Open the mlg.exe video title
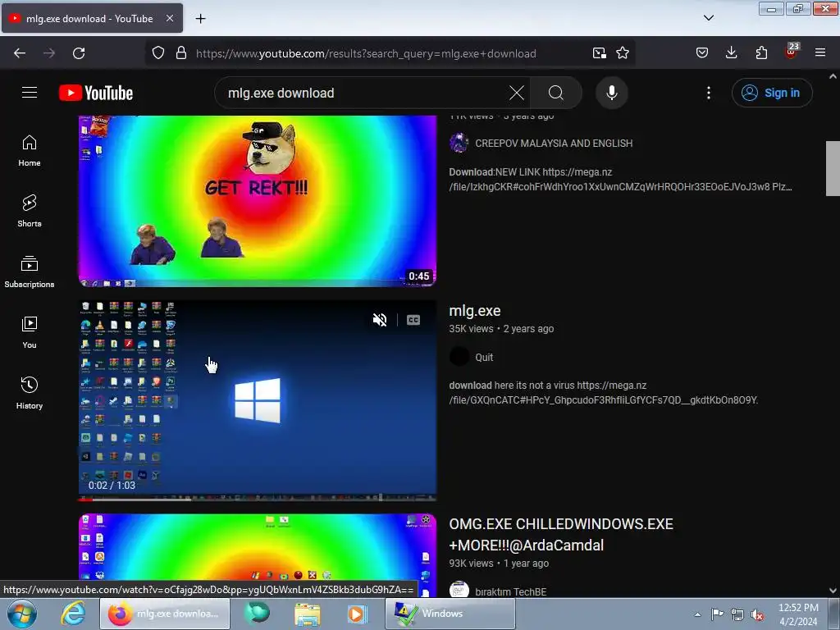The width and height of the screenshot is (840, 630). pos(475,311)
